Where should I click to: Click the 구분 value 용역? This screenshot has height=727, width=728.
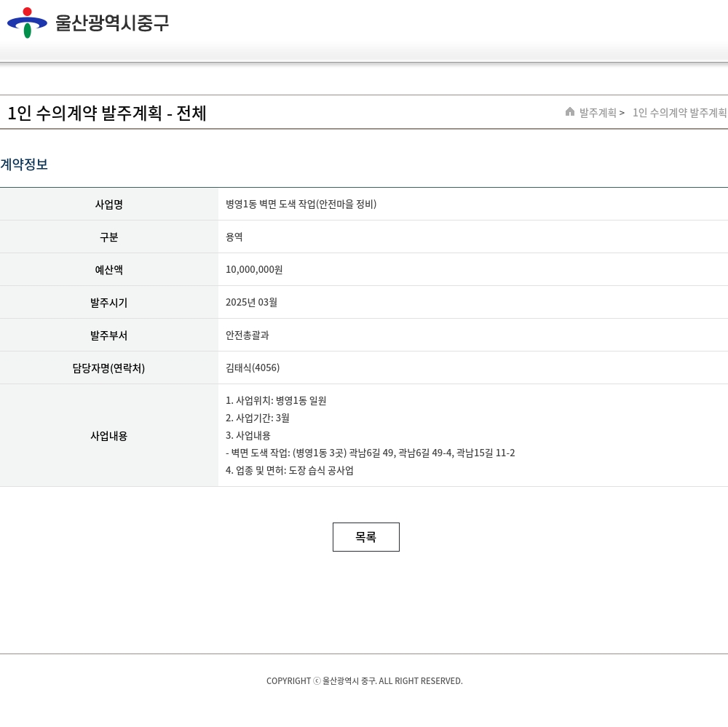(x=234, y=237)
